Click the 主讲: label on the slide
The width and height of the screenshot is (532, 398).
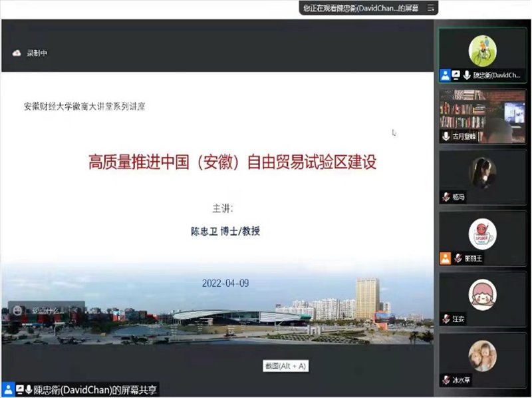click(x=223, y=208)
